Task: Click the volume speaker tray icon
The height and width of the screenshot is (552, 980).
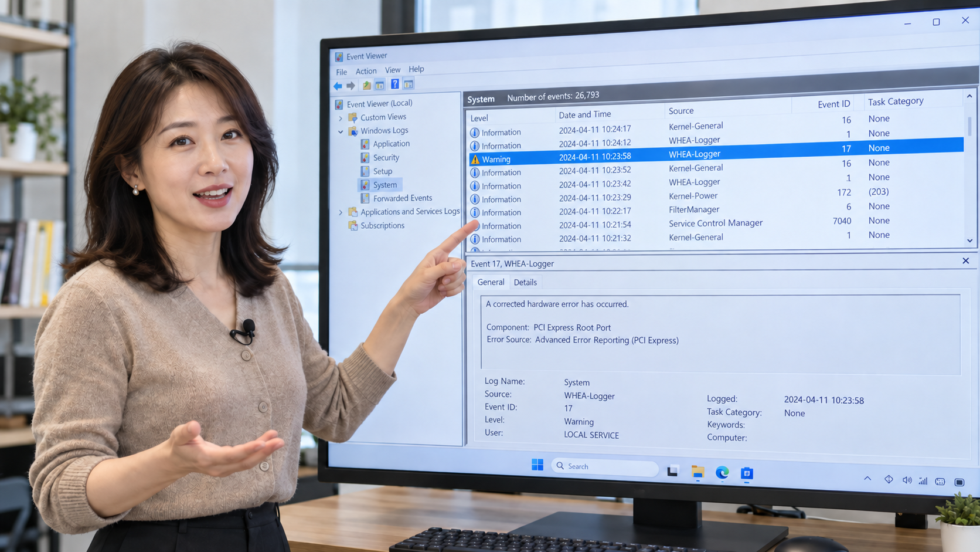Action: coord(907,480)
